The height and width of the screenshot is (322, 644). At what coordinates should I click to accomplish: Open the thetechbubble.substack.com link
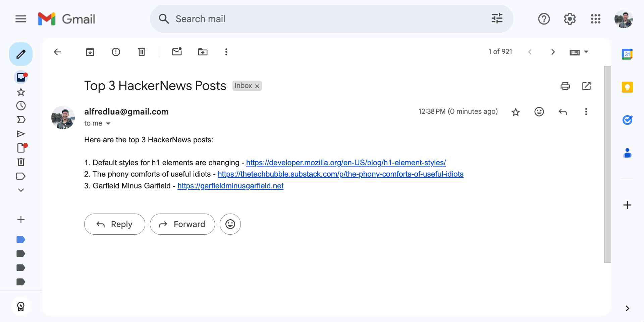tap(340, 174)
